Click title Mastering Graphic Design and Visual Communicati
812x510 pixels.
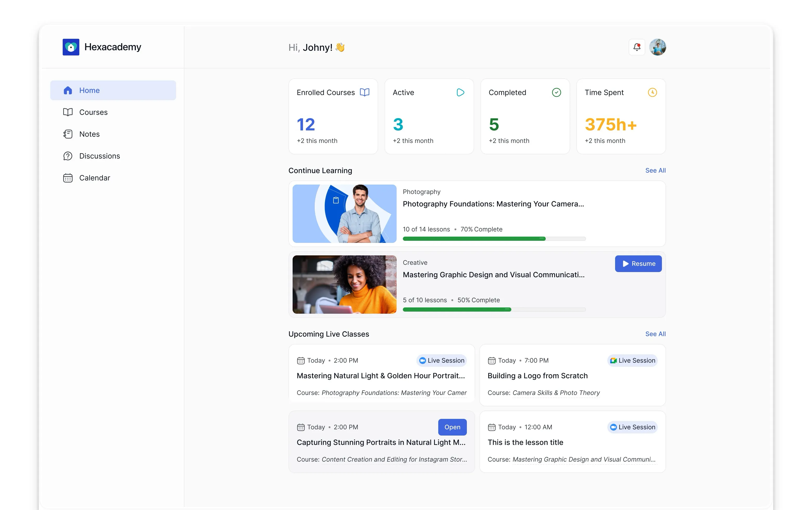tap(493, 275)
